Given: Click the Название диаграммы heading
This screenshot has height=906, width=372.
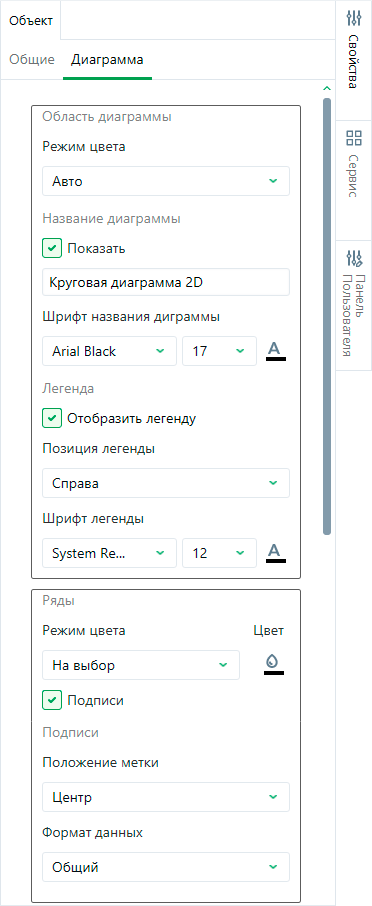Looking at the screenshot, I should click(x=111, y=219).
